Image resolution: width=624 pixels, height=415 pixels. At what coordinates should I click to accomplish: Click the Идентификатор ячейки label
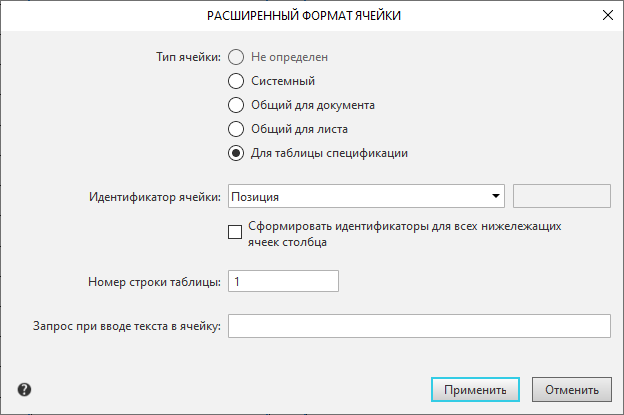(x=154, y=196)
